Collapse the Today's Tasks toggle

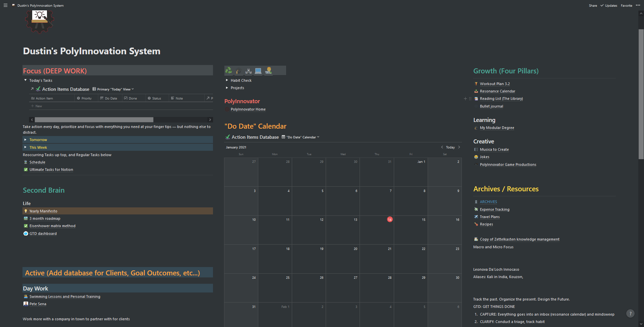(25, 80)
